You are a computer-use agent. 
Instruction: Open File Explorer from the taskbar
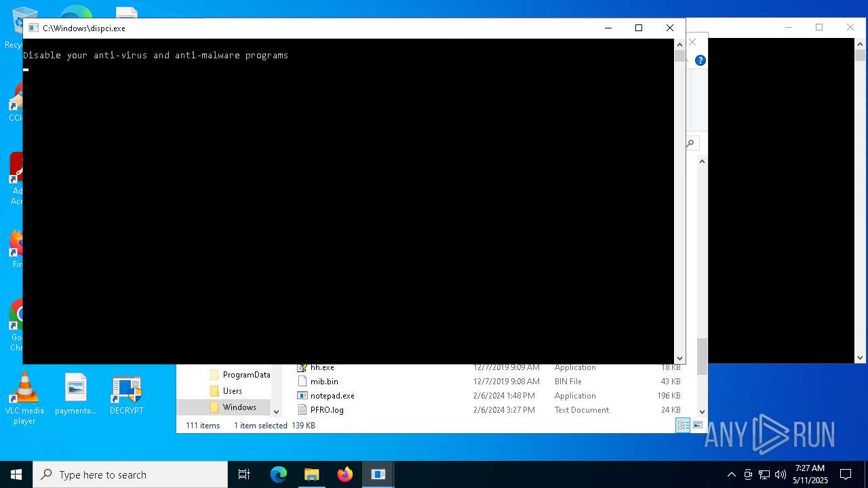(x=312, y=474)
